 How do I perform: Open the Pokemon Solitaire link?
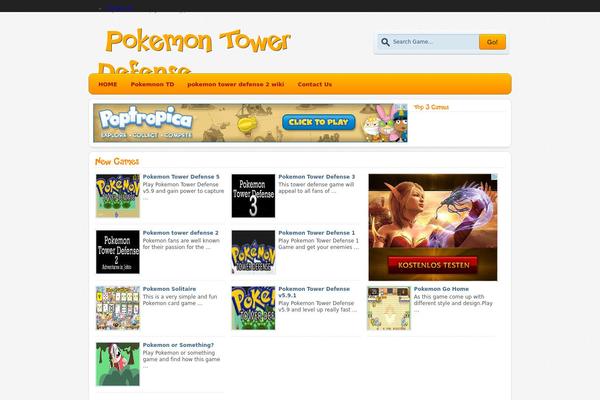pos(169,289)
